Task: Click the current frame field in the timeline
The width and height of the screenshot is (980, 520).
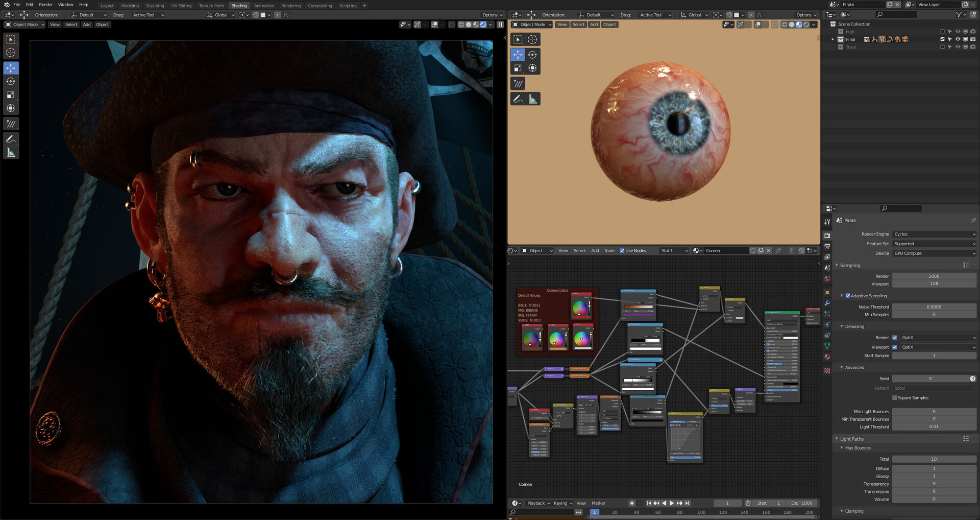Action: (727, 503)
